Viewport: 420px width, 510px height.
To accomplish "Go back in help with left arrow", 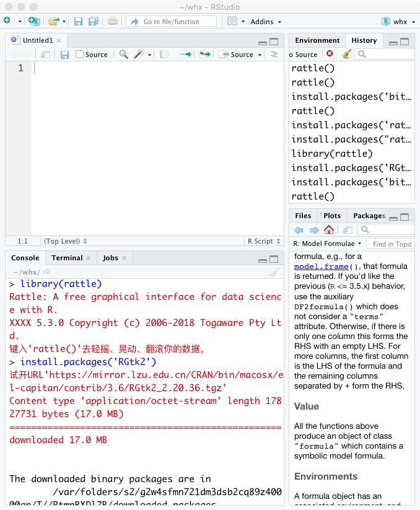I will click(299, 230).
